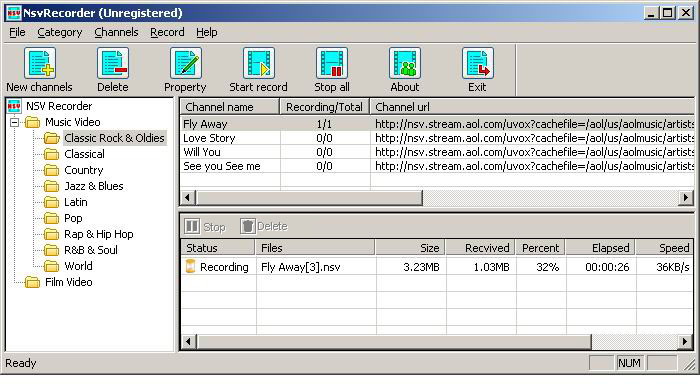
Task: Click recordings list scrollbar left arrow
Action: point(188,342)
